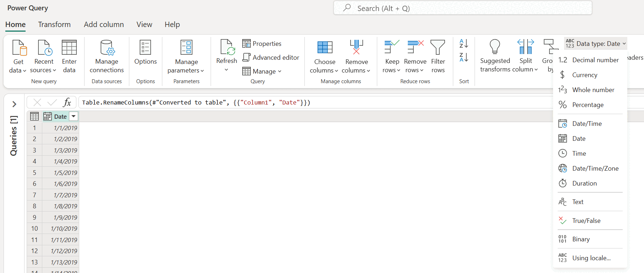Choose Date/Time data type
Screen dimensions: 644x273
pos(590,124)
